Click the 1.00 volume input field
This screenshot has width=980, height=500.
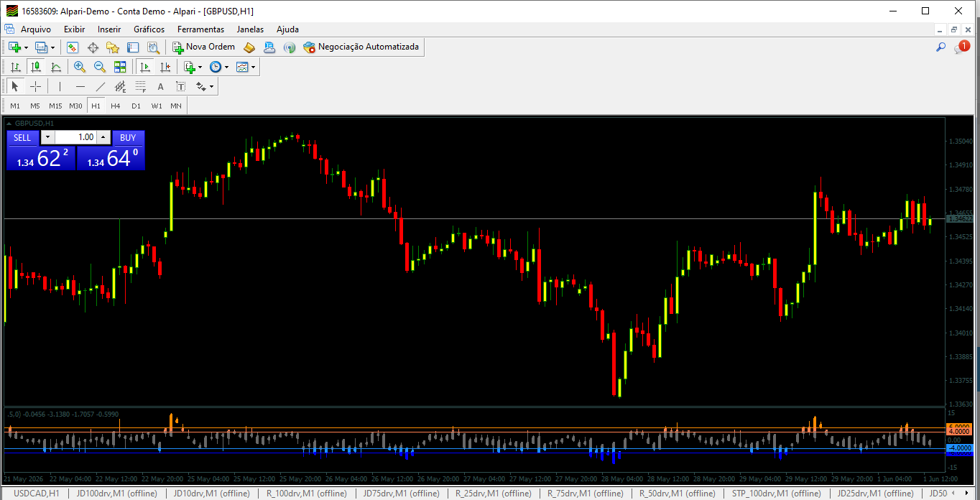click(x=75, y=137)
